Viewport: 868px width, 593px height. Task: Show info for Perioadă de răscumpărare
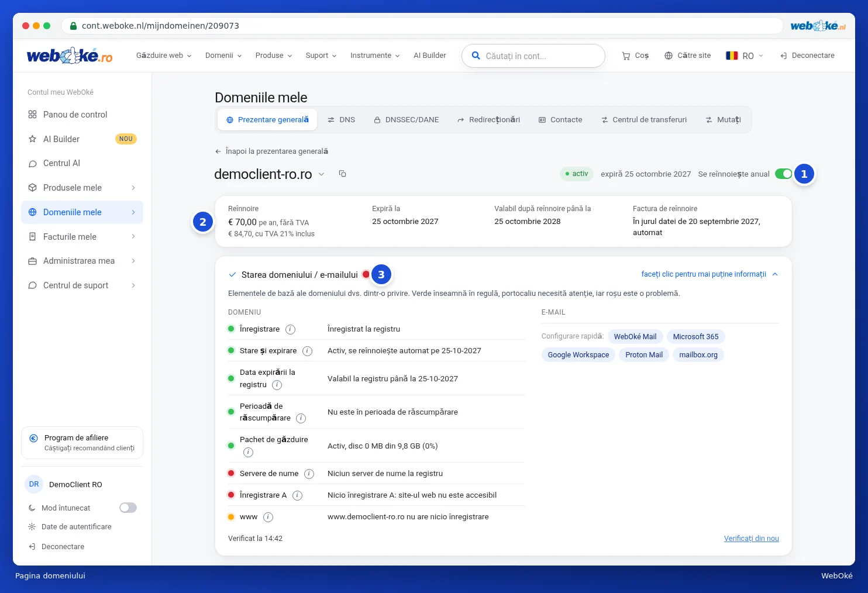(301, 418)
